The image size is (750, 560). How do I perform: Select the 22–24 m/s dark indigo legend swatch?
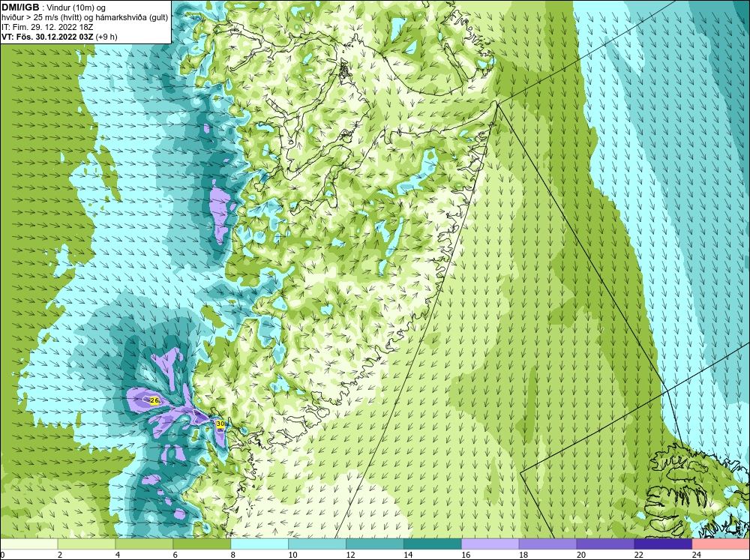(663, 544)
